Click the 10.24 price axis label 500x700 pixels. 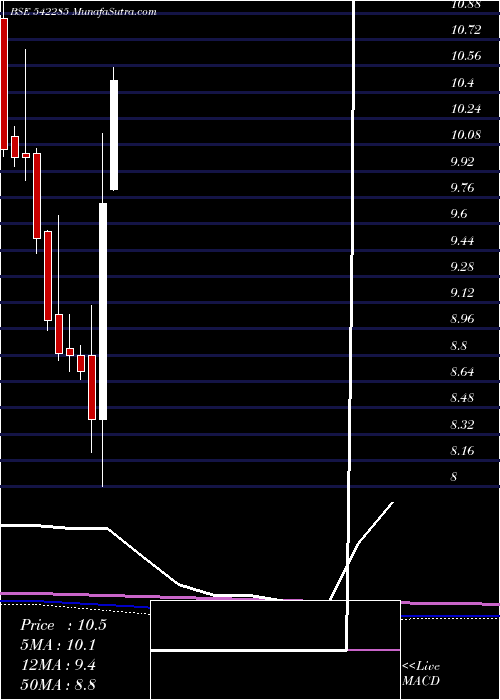coord(466,109)
